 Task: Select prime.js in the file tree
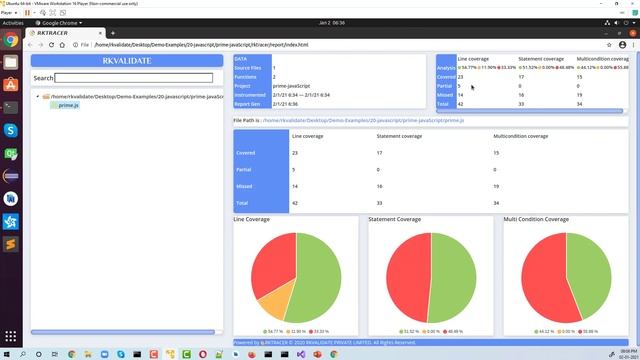tap(68, 105)
